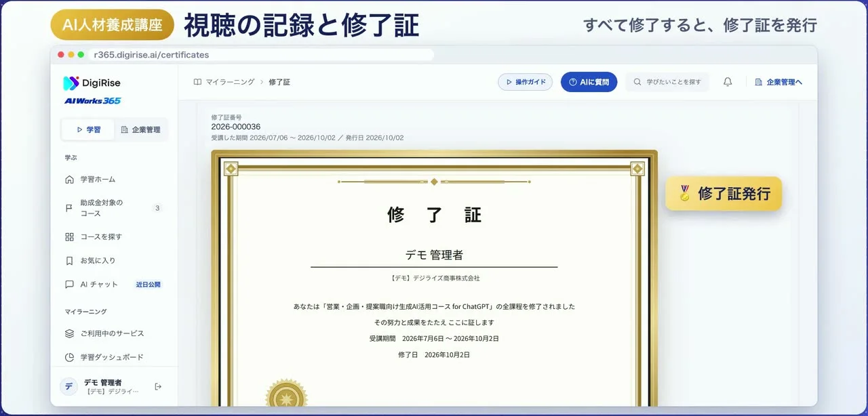Click the browser address bar r365.digirise.ai/certificates
This screenshot has width=868, height=416.
point(262,55)
